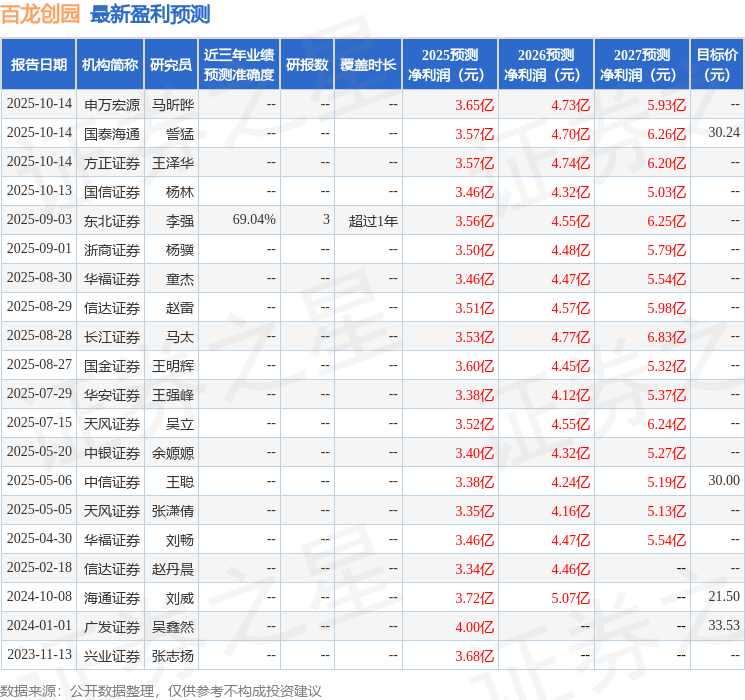Click the 2023-11-13 兴业证券 report date
The image size is (745, 700).
39,654
